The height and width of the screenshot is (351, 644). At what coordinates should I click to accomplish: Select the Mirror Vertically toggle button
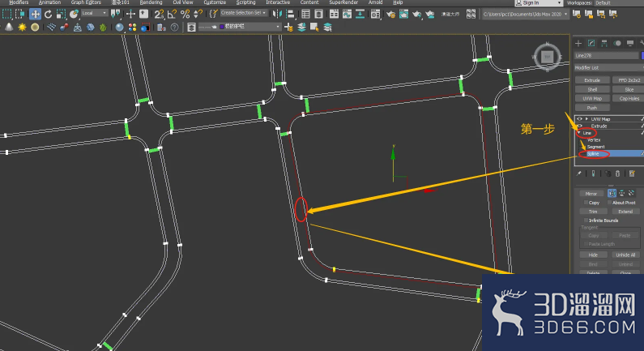(x=622, y=193)
